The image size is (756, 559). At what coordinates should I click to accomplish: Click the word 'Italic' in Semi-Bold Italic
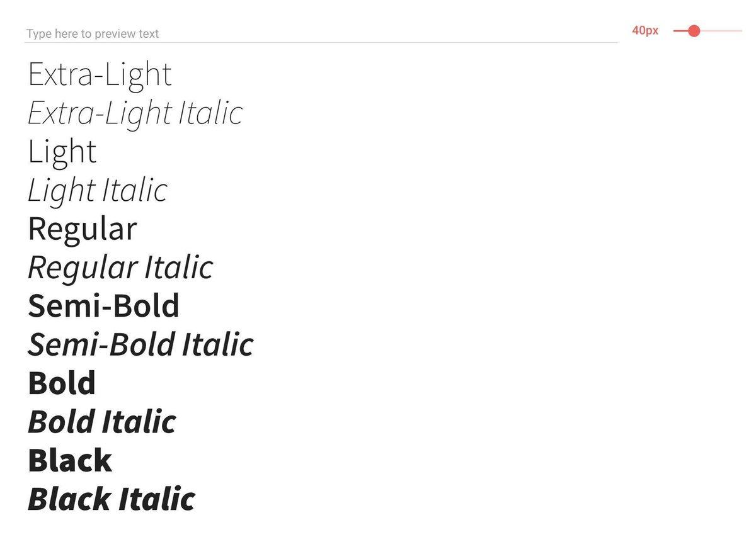(217, 344)
